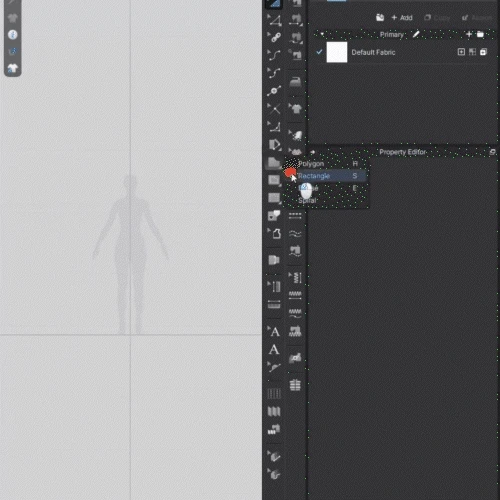Select the Default Fabric name text
This screenshot has height=500, width=500.
click(x=373, y=52)
